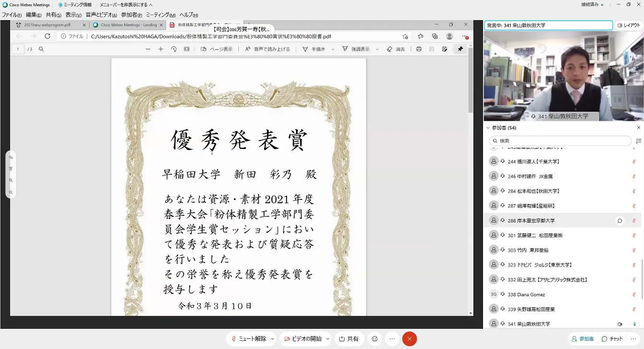
Task: Click the PDF search magnifier icon
Action: [41, 49]
